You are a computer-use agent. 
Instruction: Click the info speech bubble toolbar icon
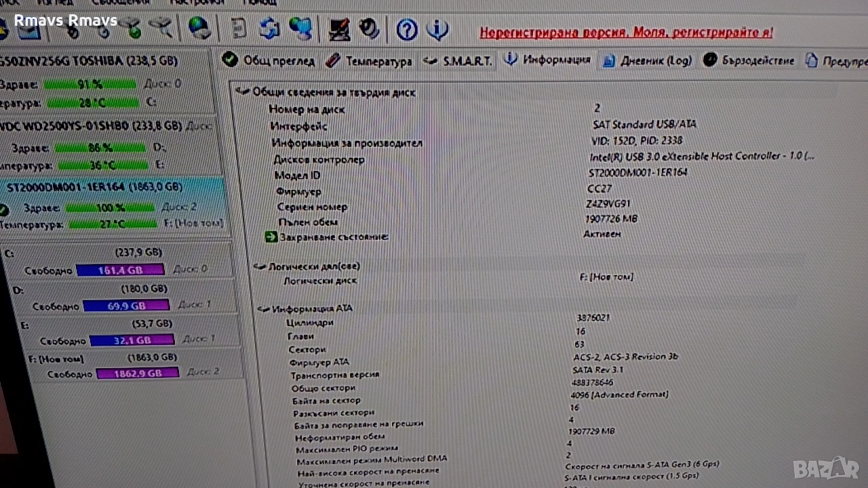[438, 30]
